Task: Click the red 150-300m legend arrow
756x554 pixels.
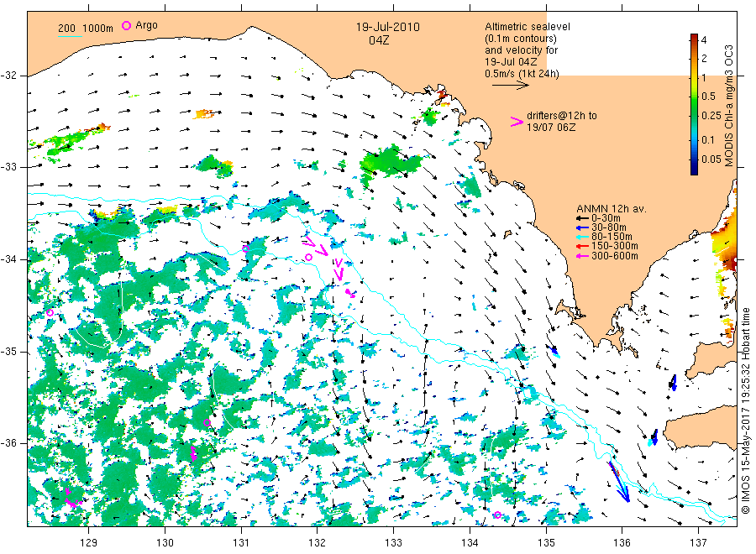Action: [x=582, y=246]
